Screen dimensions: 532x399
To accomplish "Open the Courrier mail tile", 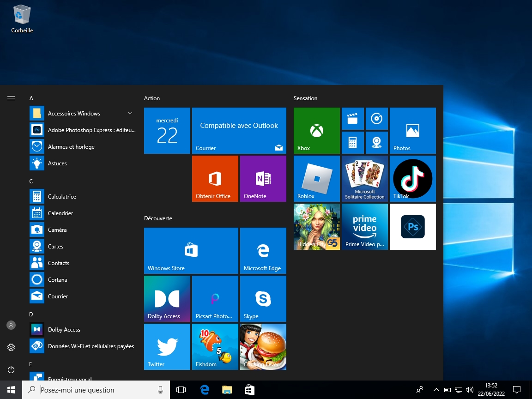I will pos(239,131).
